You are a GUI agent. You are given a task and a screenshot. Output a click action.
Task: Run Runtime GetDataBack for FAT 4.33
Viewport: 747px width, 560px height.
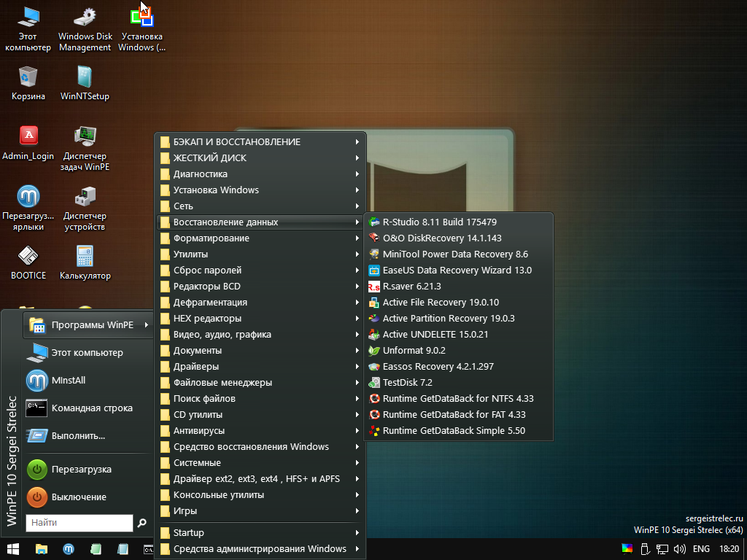click(458, 414)
